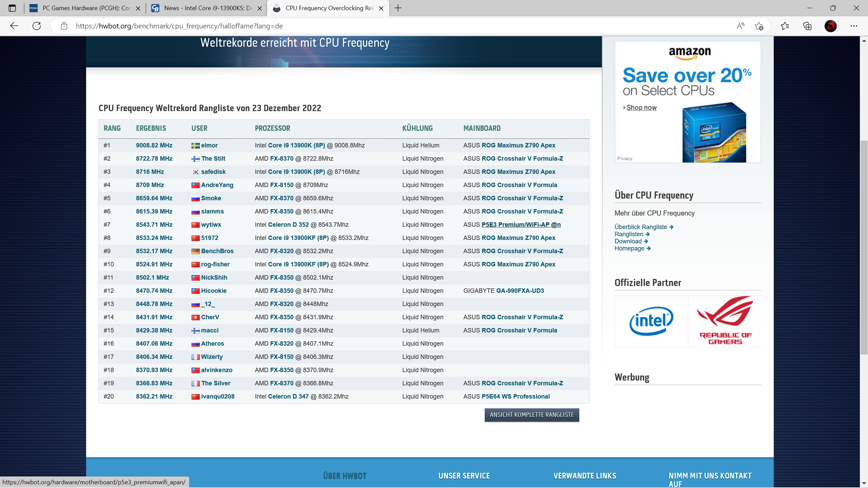This screenshot has height=488, width=868.
Task: Click the browser profile avatar
Action: (x=830, y=26)
